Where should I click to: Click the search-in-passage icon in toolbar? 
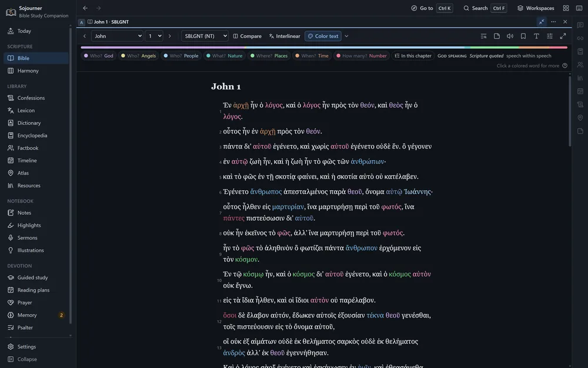tap(483, 36)
